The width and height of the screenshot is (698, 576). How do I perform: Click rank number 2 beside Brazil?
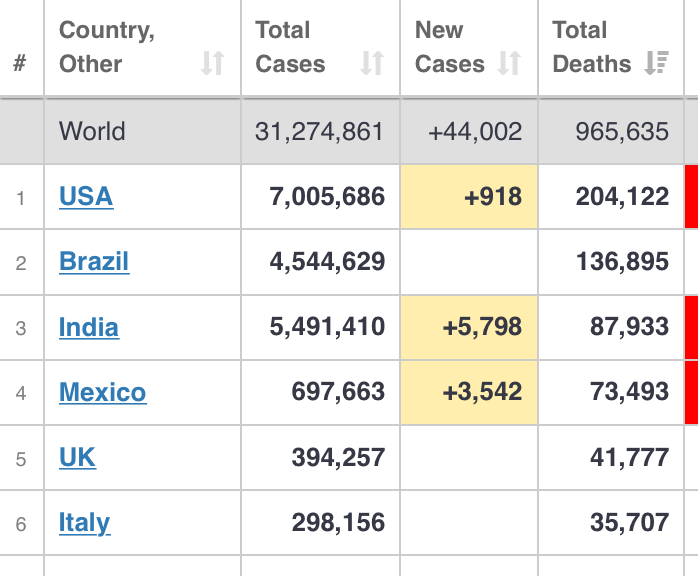[20, 263]
